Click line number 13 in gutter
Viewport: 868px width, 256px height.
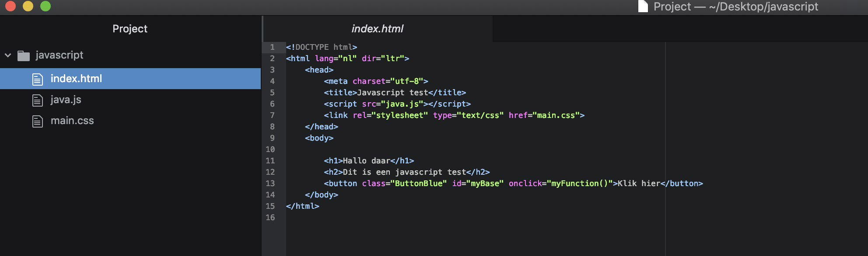point(270,183)
